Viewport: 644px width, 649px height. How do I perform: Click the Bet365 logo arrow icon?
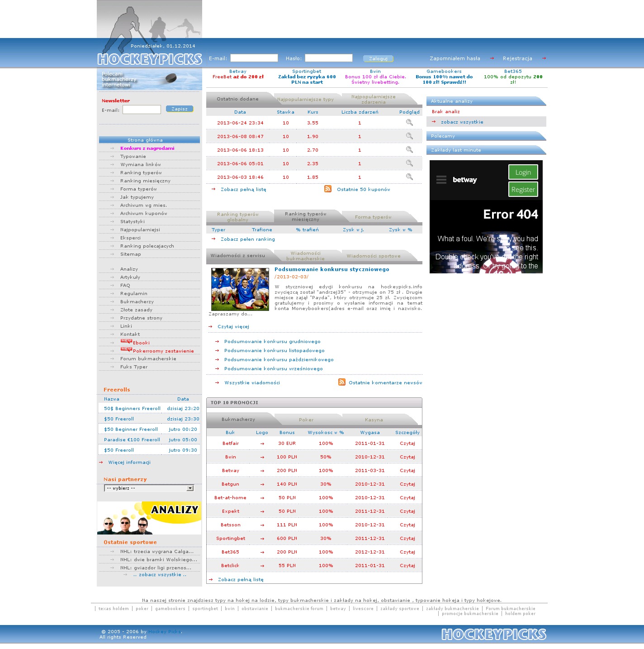(262, 552)
